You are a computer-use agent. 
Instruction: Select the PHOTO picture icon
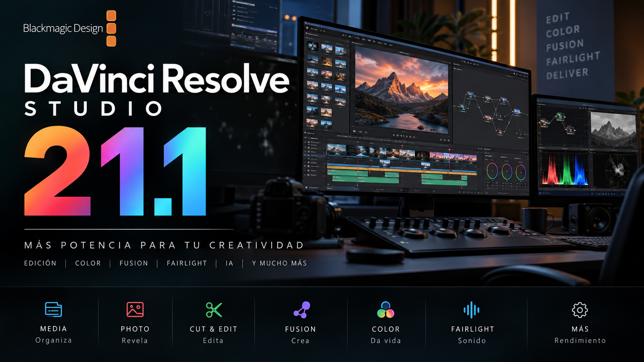click(x=135, y=309)
